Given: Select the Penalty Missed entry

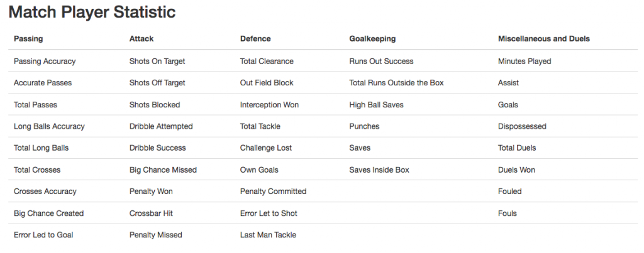Looking at the screenshot, I should pyautogui.click(x=156, y=235).
